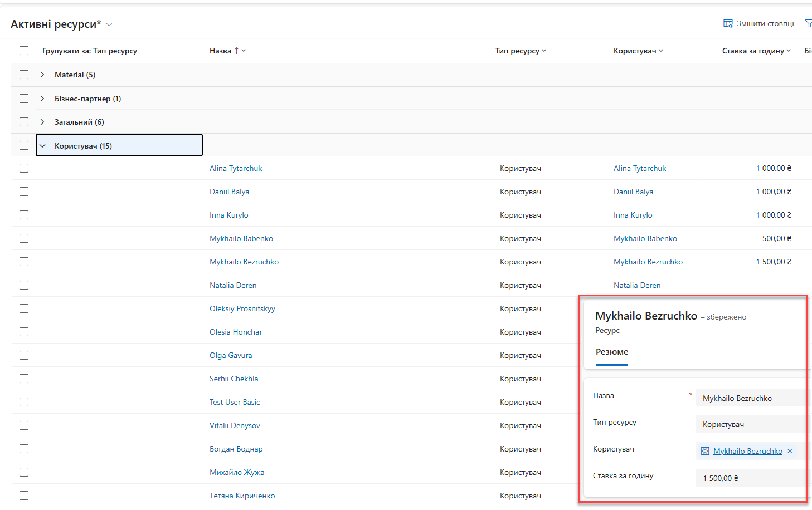Check the Бізнес-партнер (1) group checkbox
The height and width of the screenshot is (510, 812).
[24, 99]
